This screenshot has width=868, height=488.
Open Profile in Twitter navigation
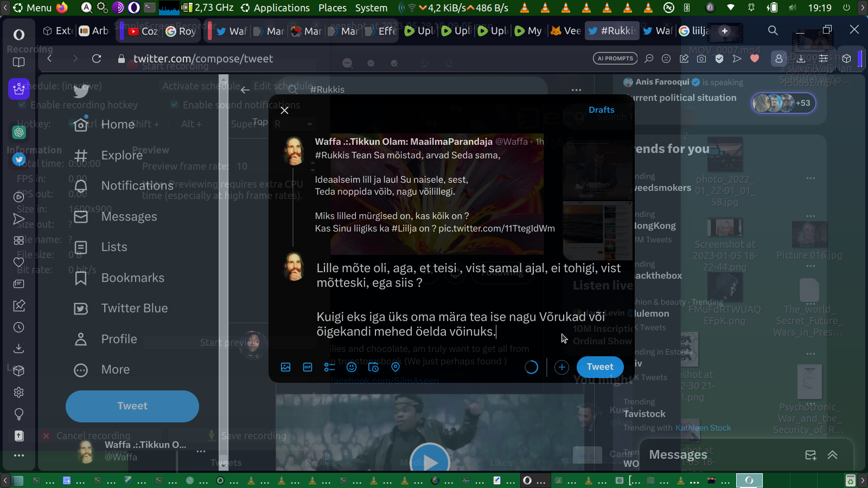pyautogui.click(x=105, y=339)
